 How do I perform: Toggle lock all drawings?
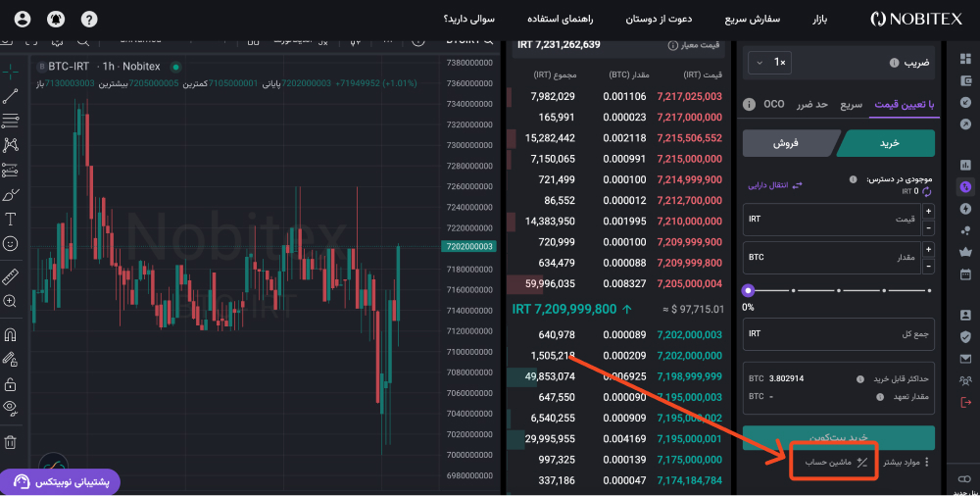pyautogui.click(x=10, y=383)
